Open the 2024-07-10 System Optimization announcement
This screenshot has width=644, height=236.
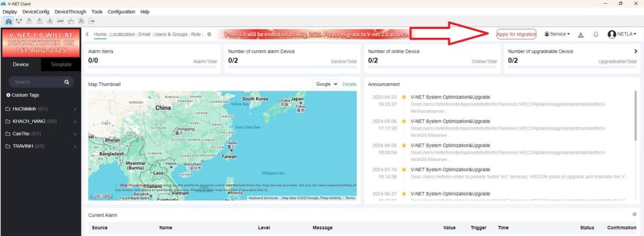[450, 169]
